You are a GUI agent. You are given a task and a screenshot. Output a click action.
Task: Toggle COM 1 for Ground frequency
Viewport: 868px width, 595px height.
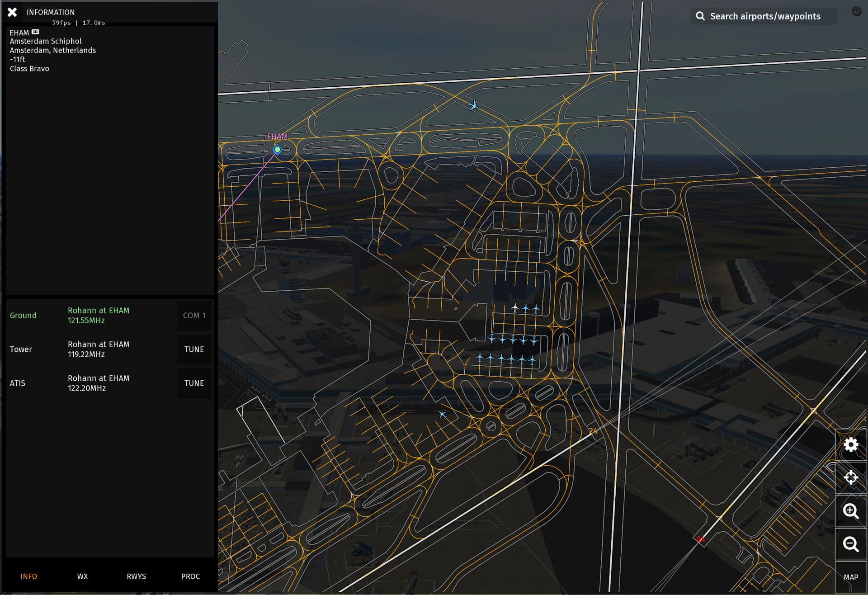coord(194,316)
